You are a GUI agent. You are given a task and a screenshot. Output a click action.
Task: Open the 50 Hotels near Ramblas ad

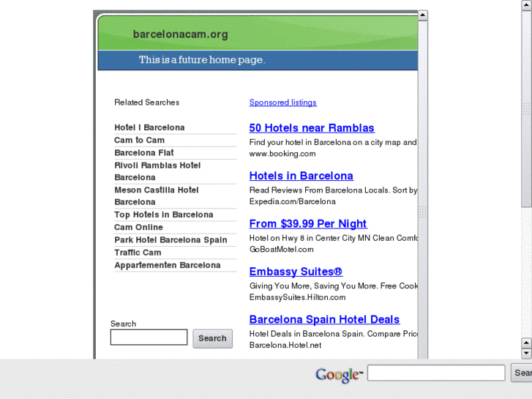pyautogui.click(x=312, y=127)
